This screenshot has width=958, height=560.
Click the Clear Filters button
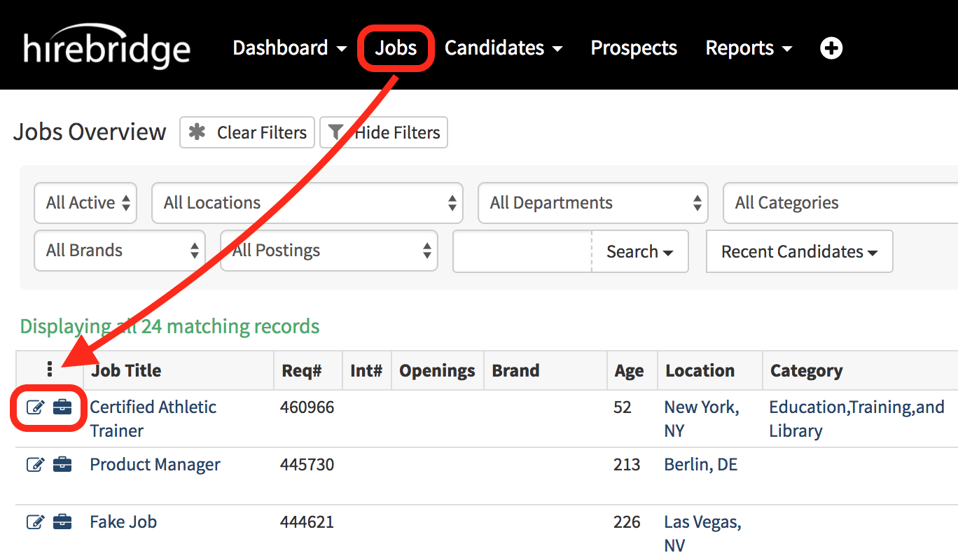point(247,132)
